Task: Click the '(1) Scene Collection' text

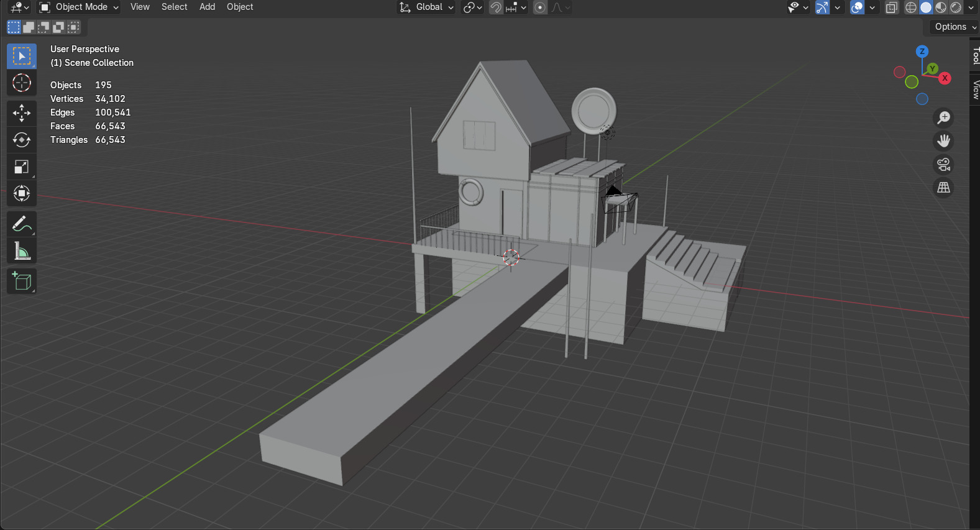Action: click(92, 63)
